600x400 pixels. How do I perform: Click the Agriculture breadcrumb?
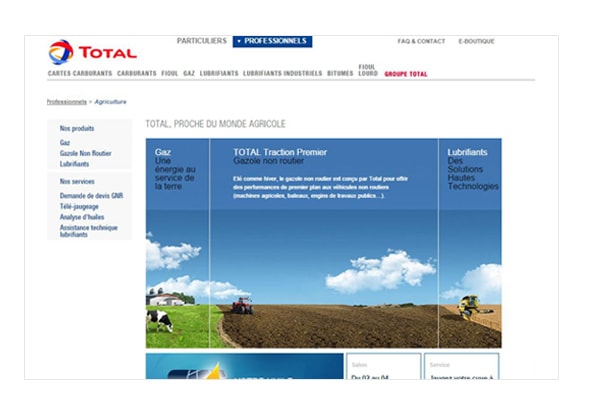pyautogui.click(x=110, y=102)
